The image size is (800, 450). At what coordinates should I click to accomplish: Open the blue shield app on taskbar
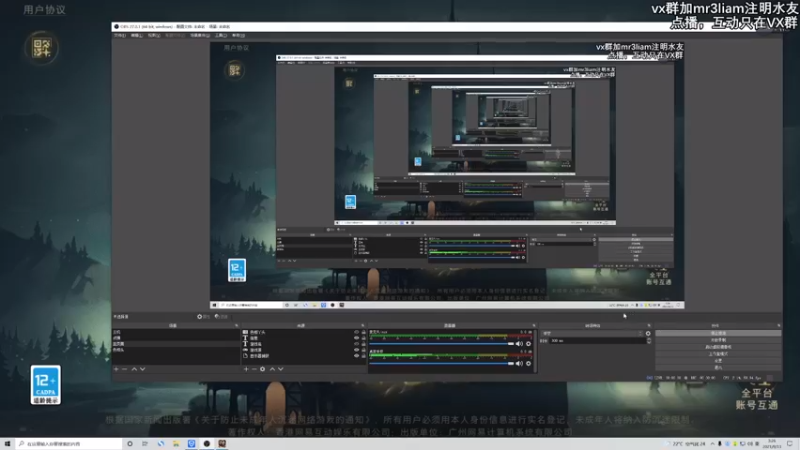pos(191,444)
